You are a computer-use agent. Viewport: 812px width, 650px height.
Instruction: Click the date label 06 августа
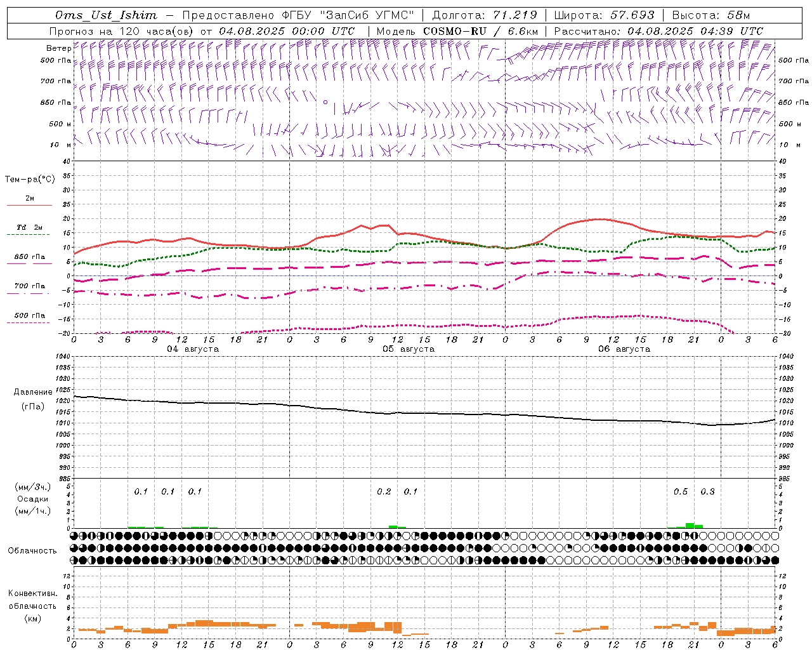[624, 349]
